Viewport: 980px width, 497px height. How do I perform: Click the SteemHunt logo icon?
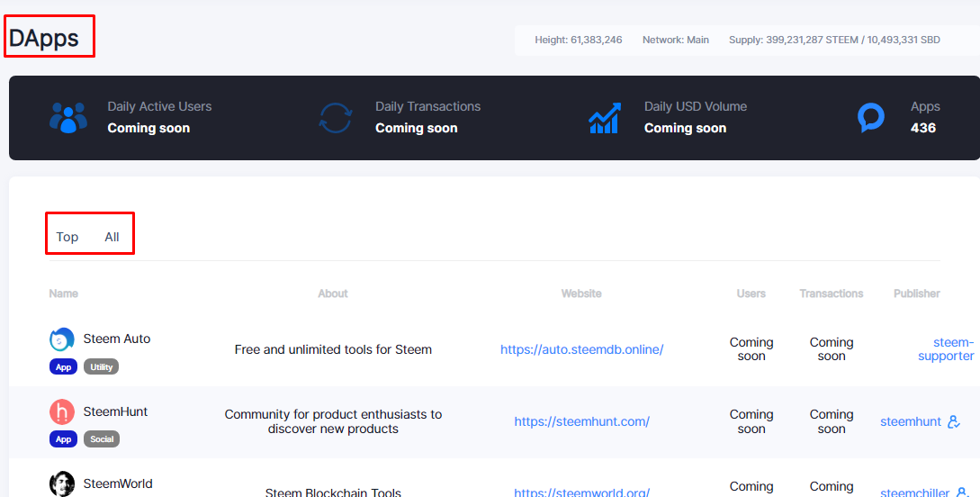62,412
